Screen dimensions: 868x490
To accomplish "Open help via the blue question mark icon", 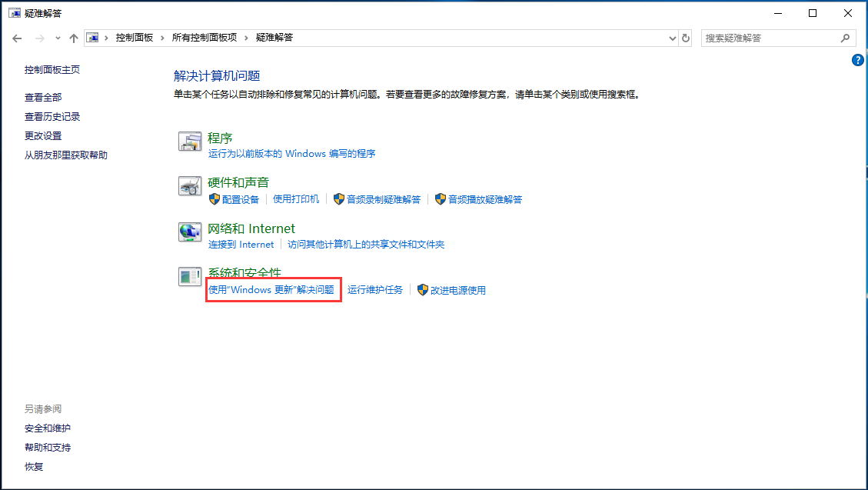I will point(858,59).
